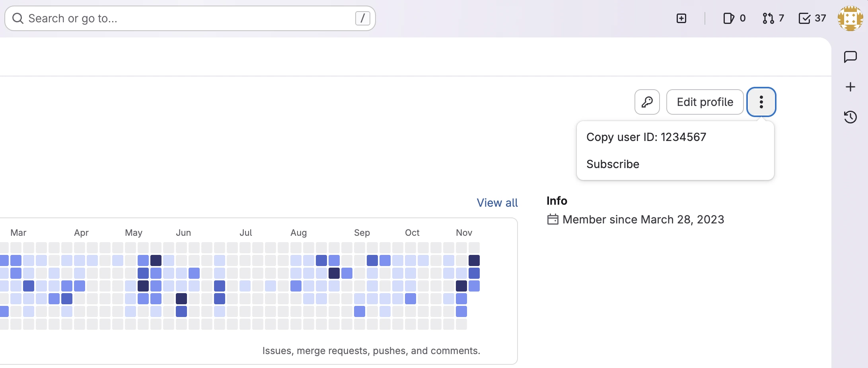
Task: Open user avatar menu
Action: pos(850,18)
